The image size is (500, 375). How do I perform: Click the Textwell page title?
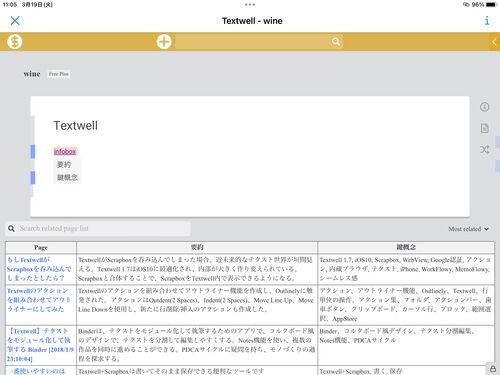point(76,126)
